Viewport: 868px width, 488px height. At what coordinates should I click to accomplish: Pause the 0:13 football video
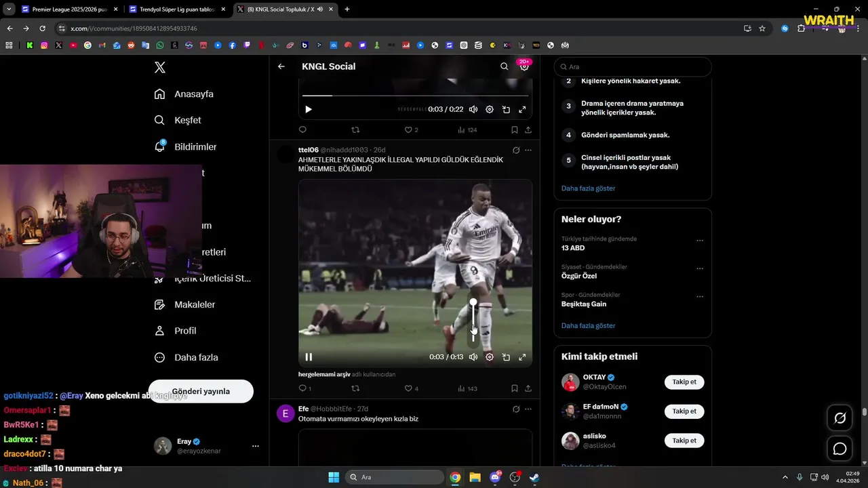click(x=309, y=357)
